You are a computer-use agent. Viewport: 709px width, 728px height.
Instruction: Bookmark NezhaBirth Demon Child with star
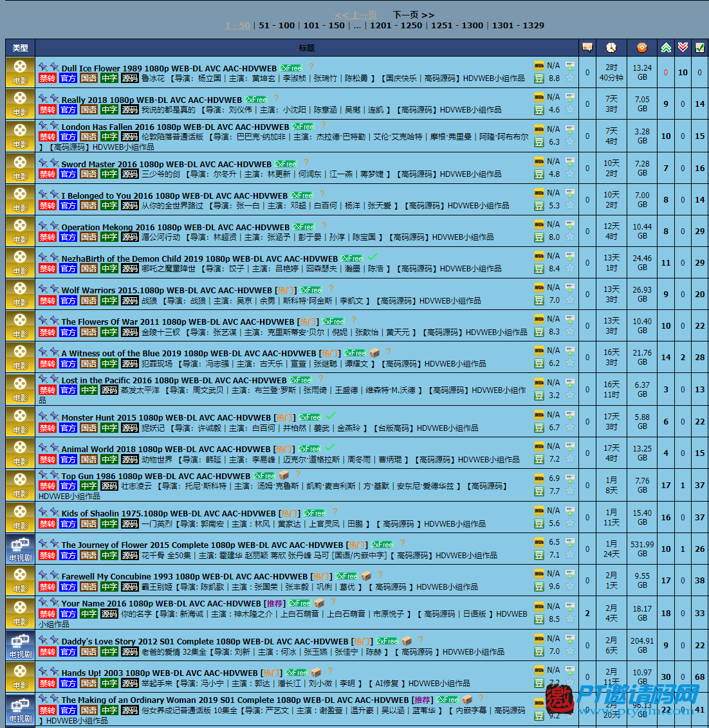click(570, 269)
